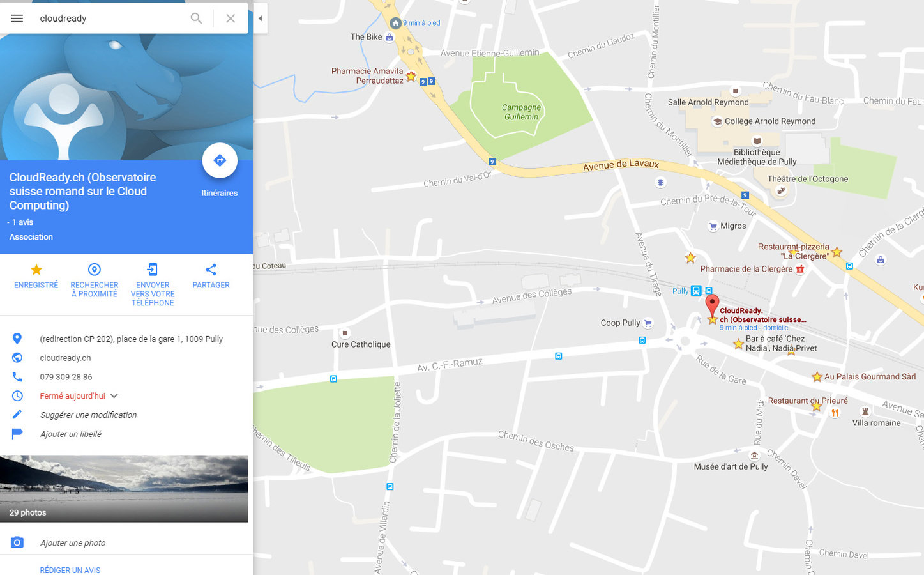Open Itinéraires directions button
Screen dimensions: 924x575
220,160
